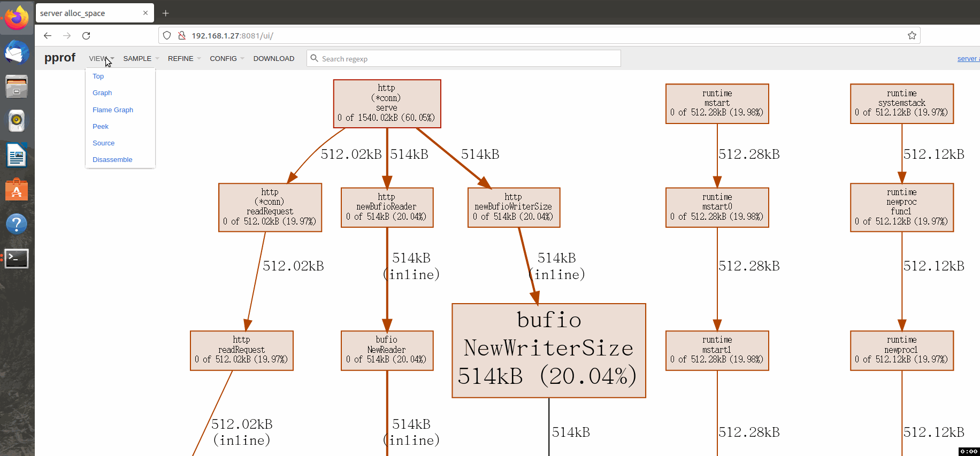Click the 512.02kB edge label under serve
980x456 pixels.
tap(351, 154)
